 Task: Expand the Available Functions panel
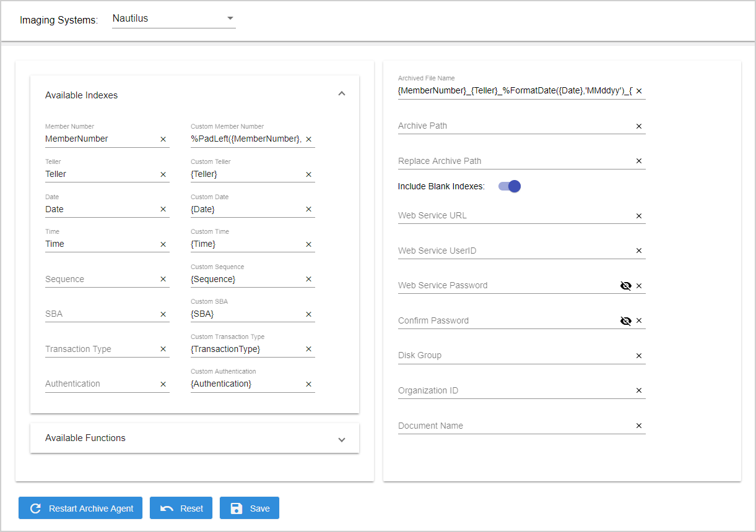pos(342,439)
